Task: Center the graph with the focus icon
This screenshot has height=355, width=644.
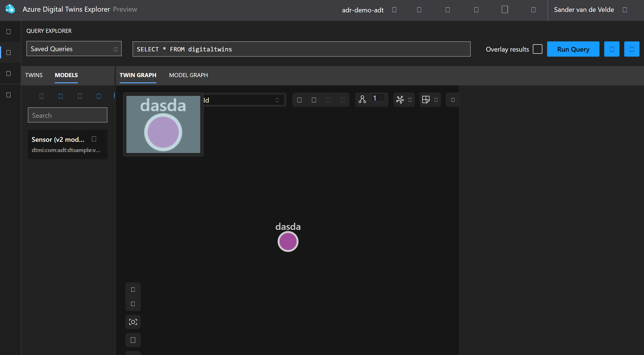Action: [x=133, y=322]
